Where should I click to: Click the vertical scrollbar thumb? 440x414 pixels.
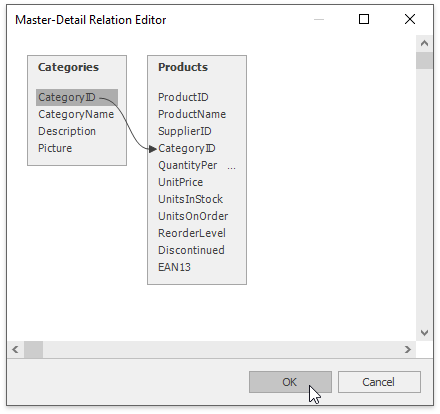coord(424,60)
